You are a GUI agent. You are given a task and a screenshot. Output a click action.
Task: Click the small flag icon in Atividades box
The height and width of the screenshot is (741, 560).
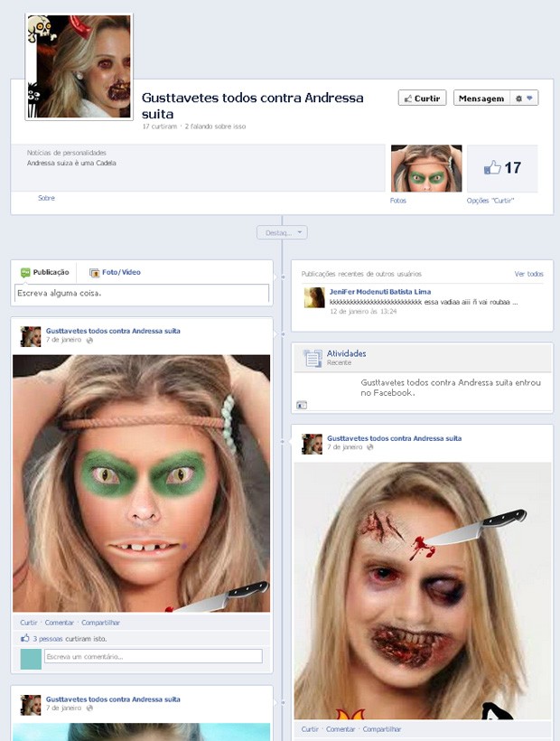pyautogui.click(x=302, y=405)
